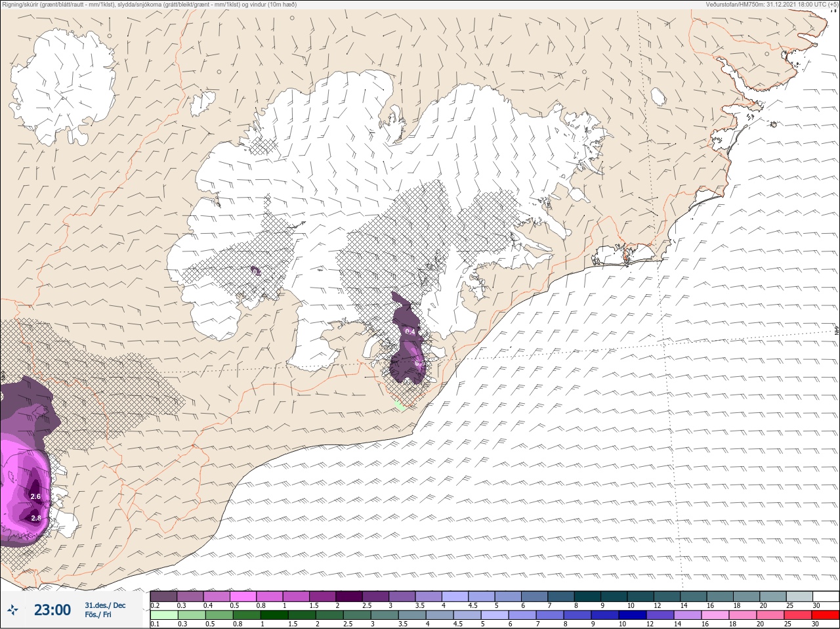Click the 2.8 precipitation value on the map

click(36, 518)
